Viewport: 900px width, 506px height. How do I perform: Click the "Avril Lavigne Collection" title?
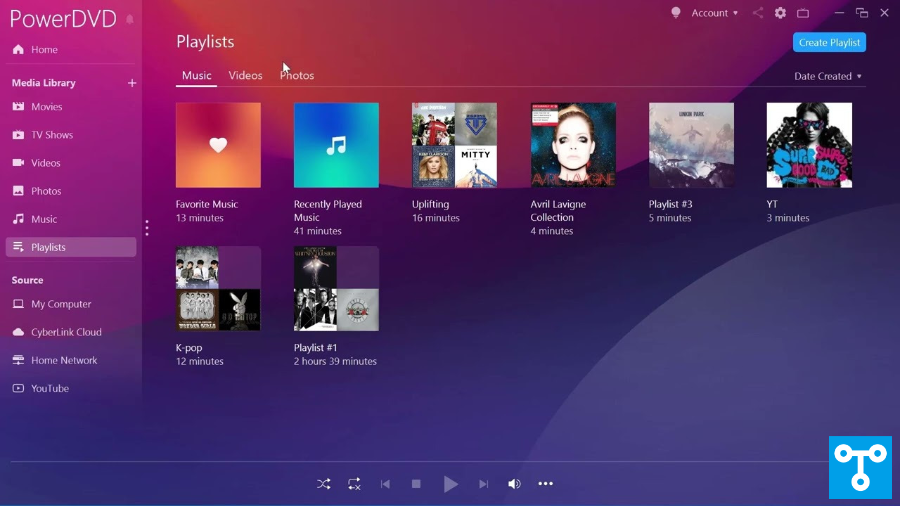558,211
